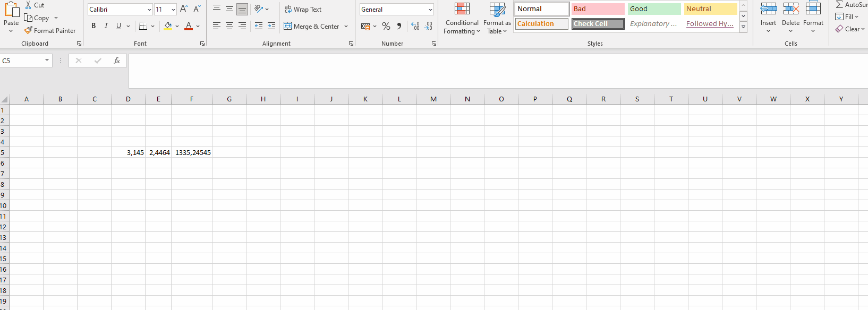This screenshot has height=310, width=868.
Task: Click the Merge & Center button
Action: [x=311, y=26]
